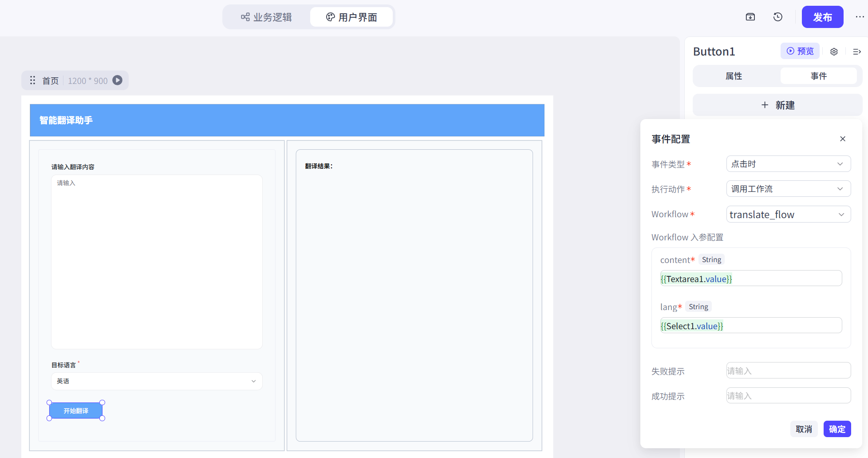Click the 失败提示 input field
Image resolution: width=868 pixels, height=458 pixels.
[x=788, y=370]
